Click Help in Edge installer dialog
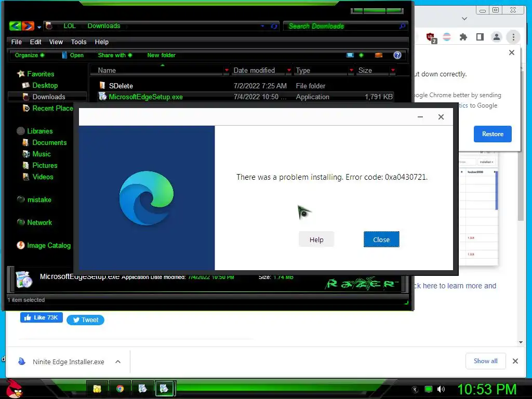The image size is (532, 399). (x=316, y=240)
